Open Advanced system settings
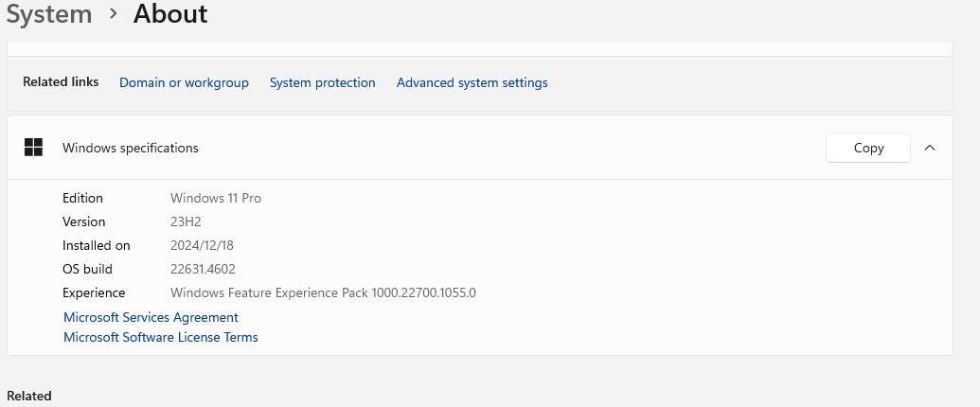 click(x=472, y=83)
